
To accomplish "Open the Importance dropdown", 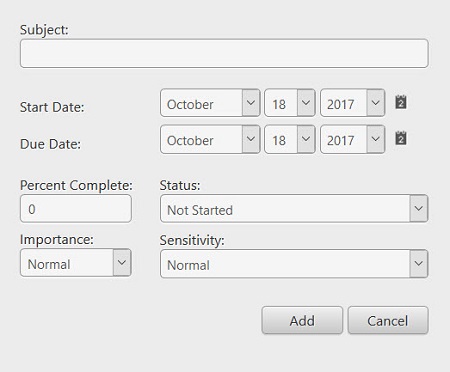I will [76, 262].
